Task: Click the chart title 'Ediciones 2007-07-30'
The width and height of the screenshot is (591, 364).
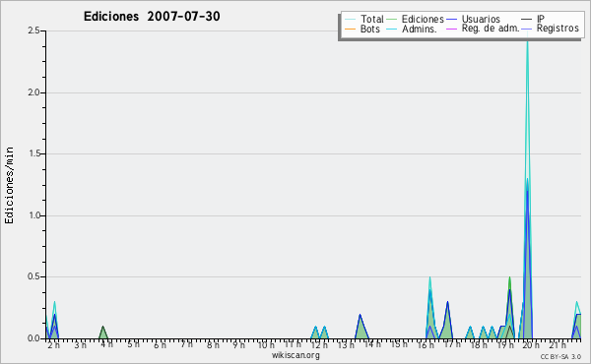Action: [x=152, y=16]
